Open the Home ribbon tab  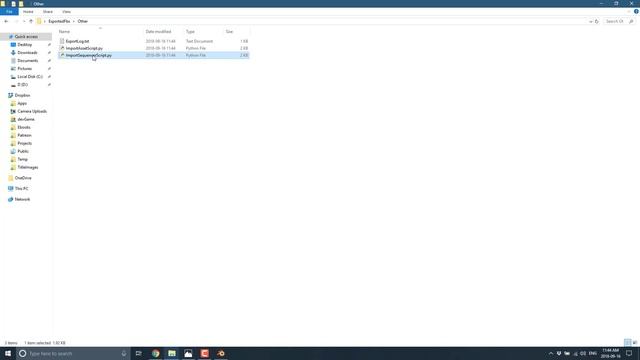[x=28, y=11]
